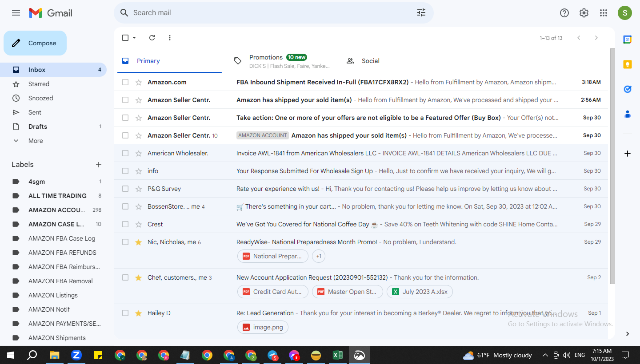Select the Crest email checkbox
Screen dimensions: 640x364
(125, 224)
